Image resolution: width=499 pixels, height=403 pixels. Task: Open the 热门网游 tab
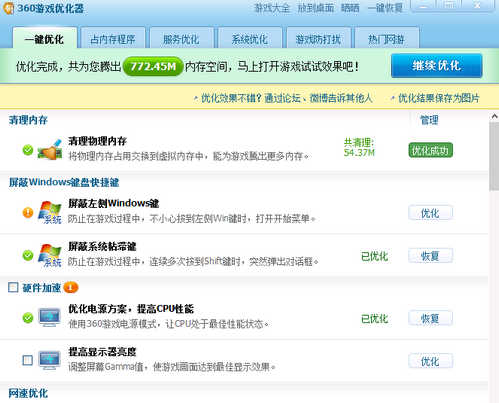[x=387, y=39]
